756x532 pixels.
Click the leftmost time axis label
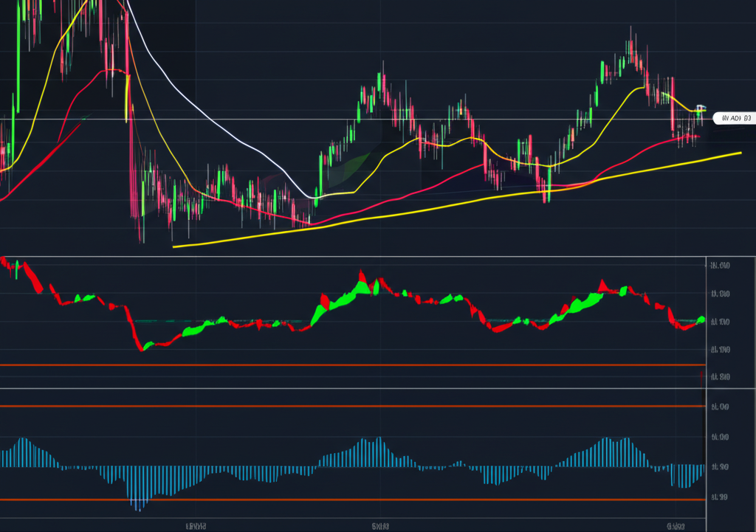pyautogui.click(x=195, y=525)
